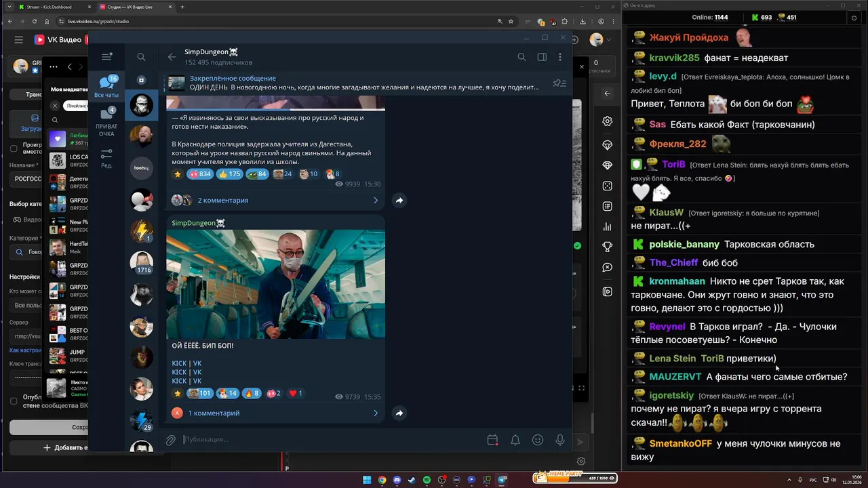The width and height of the screenshot is (868, 488).
Task: Select the 'Все чаты' folder
Action: 106,87
